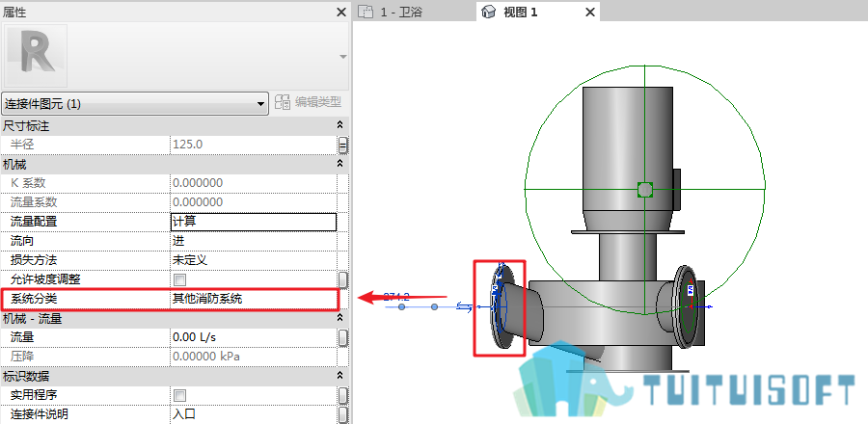868x424 pixels.
Task: Click the 编辑类型 edit type button
Action: click(308, 102)
